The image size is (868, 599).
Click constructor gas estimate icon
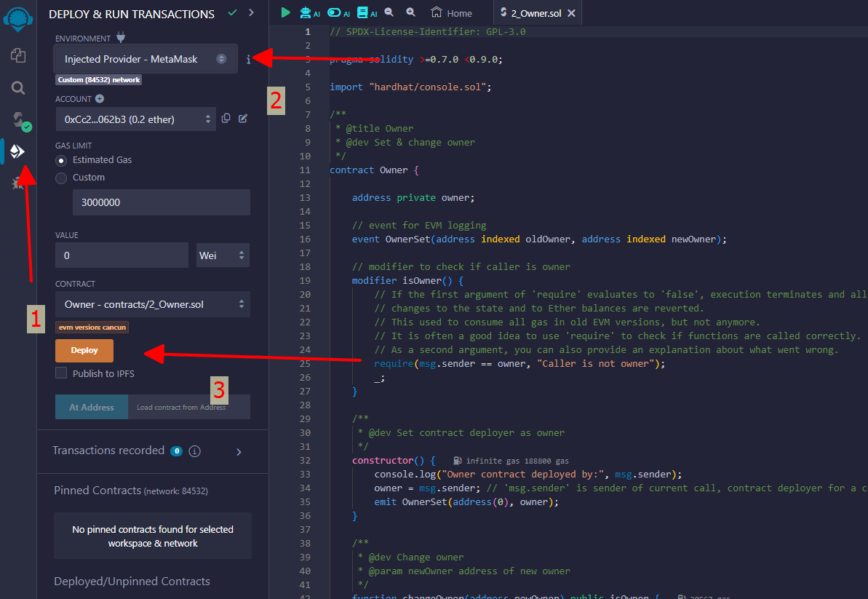457,461
